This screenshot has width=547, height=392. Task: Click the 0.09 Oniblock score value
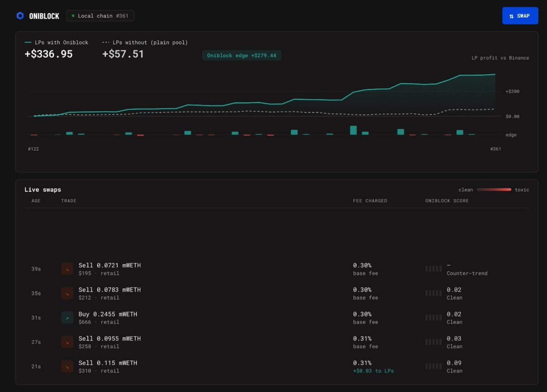[454, 363]
